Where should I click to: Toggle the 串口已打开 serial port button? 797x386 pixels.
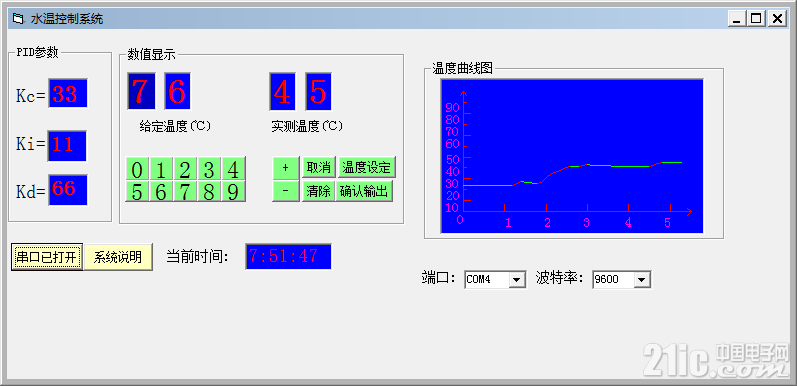47,257
